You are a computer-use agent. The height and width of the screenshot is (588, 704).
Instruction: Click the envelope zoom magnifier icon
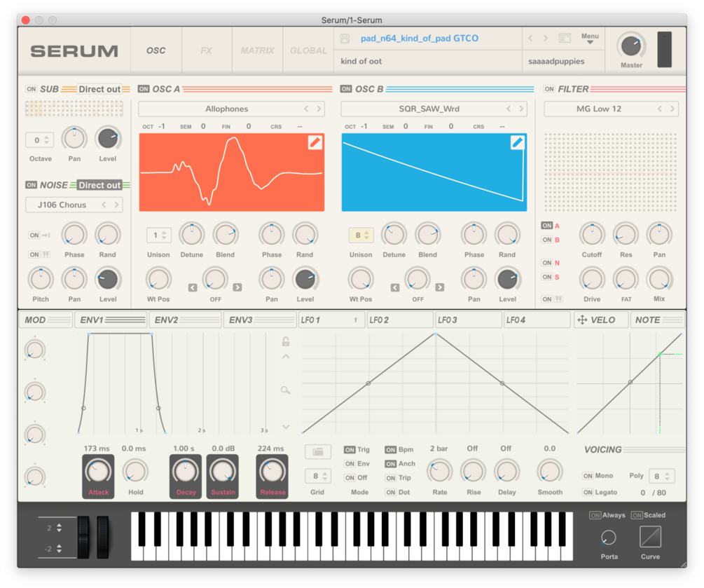point(286,390)
